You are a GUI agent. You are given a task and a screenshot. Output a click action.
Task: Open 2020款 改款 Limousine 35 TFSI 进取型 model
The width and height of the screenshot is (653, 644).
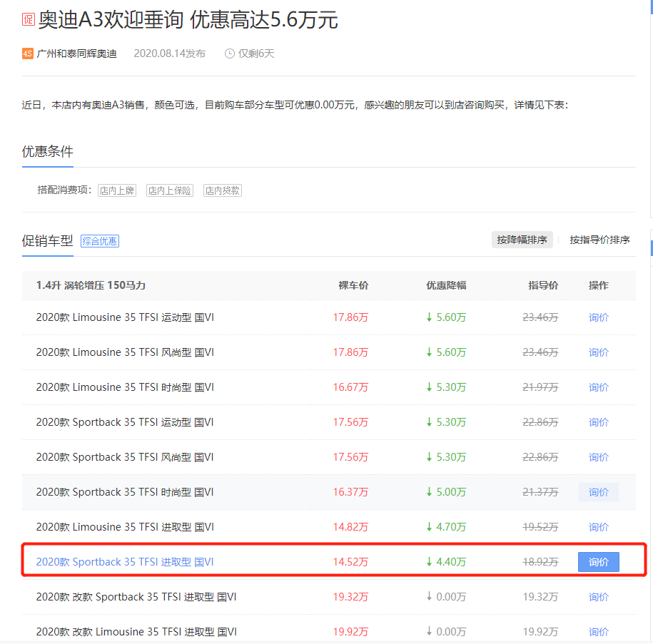tap(136, 632)
